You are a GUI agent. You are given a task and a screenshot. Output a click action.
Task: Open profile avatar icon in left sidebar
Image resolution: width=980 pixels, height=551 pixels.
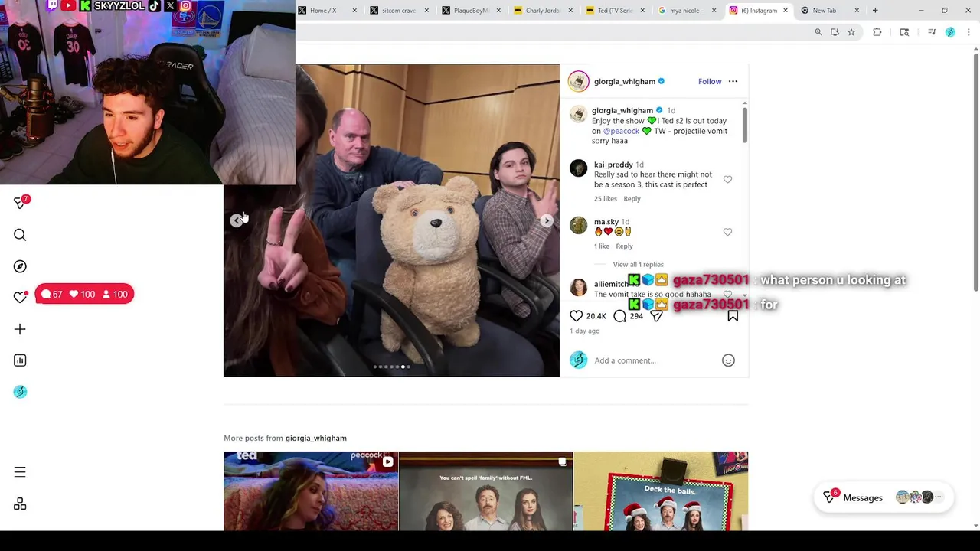pos(20,392)
